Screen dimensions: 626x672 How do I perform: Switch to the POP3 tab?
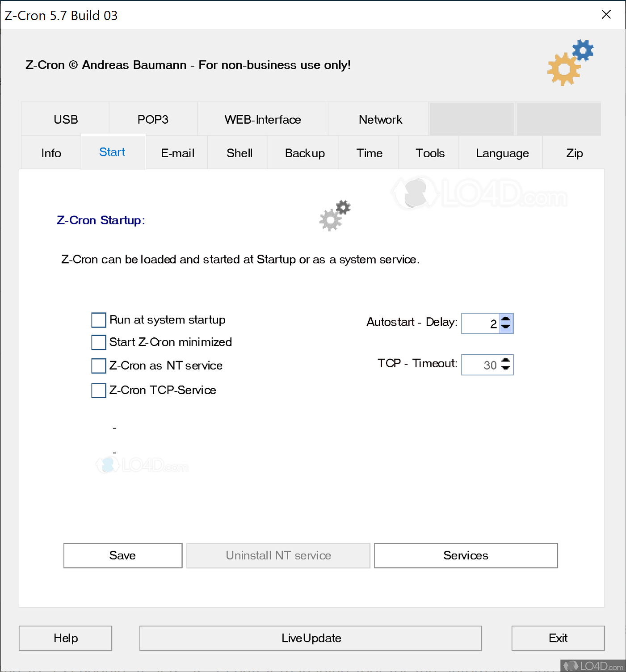point(153,119)
